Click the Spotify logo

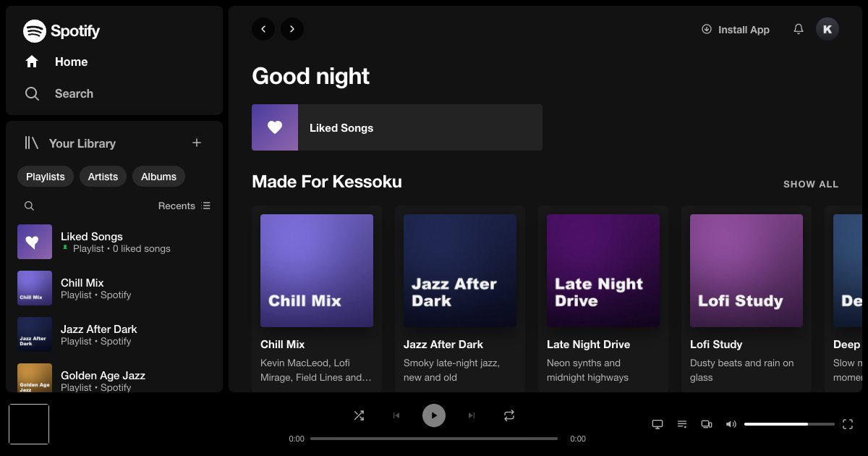[x=61, y=31]
